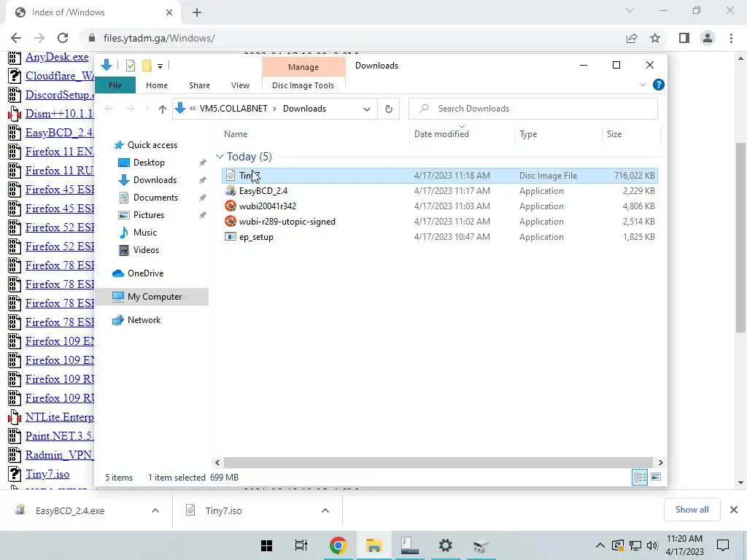The height and width of the screenshot is (560, 747).
Task: Click VM5.COLLABNET breadcrumb in address bar
Action: coord(233,109)
